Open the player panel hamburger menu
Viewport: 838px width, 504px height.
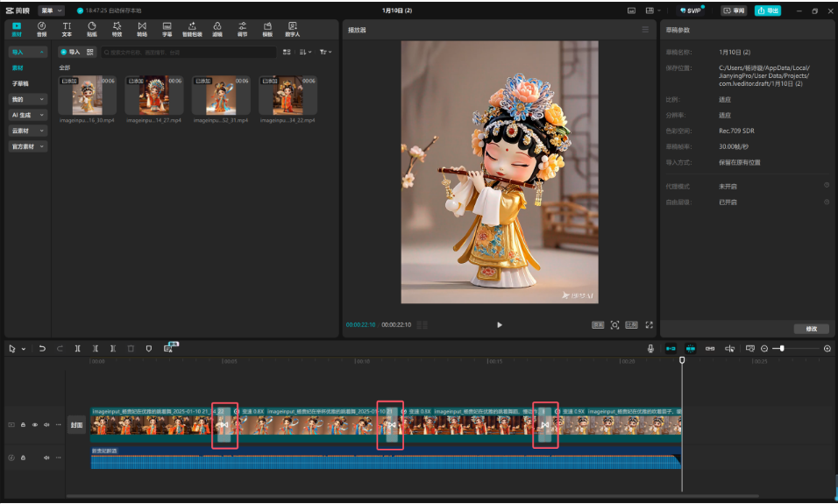click(645, 30)
